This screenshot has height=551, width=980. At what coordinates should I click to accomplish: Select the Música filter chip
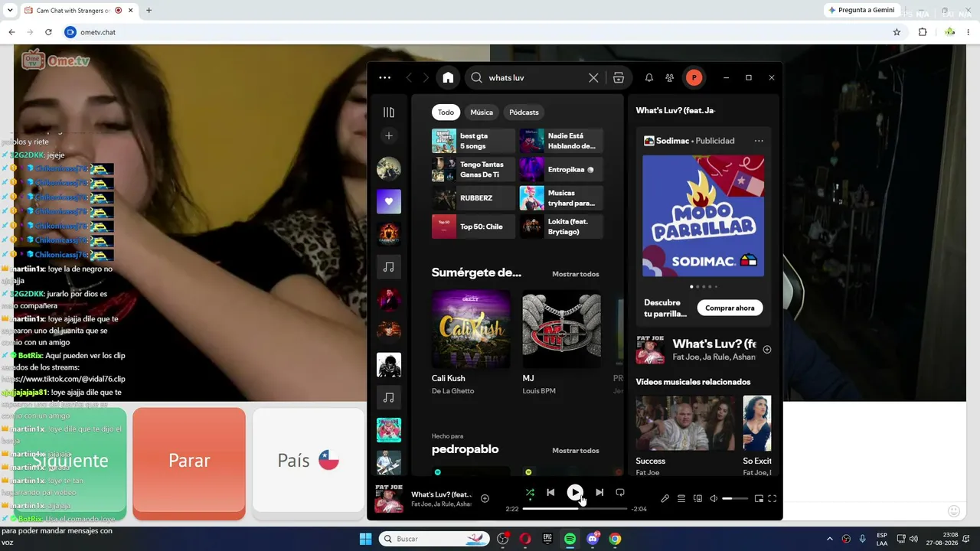tap(482, 112)
